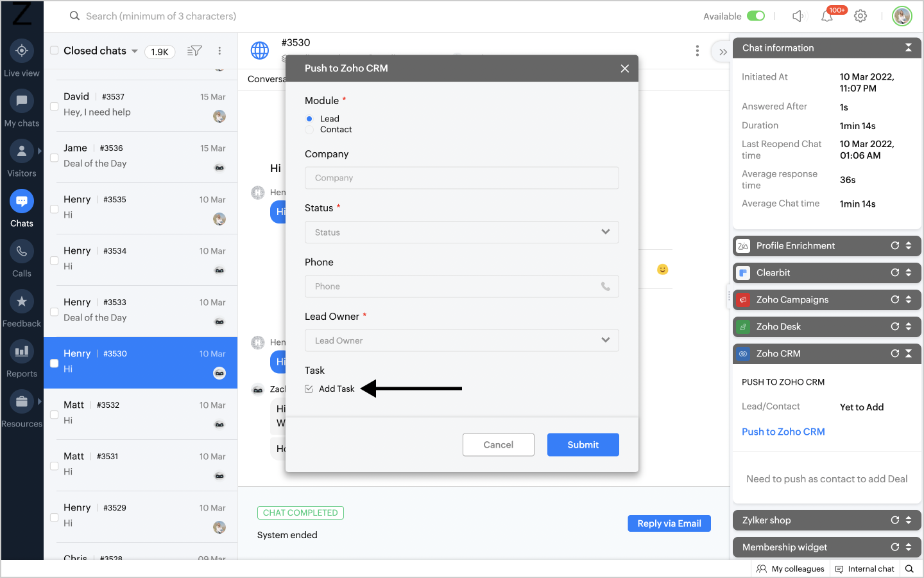The image size is (924, 578).
Task: Open the chat list filter
Action: (194, 51)
